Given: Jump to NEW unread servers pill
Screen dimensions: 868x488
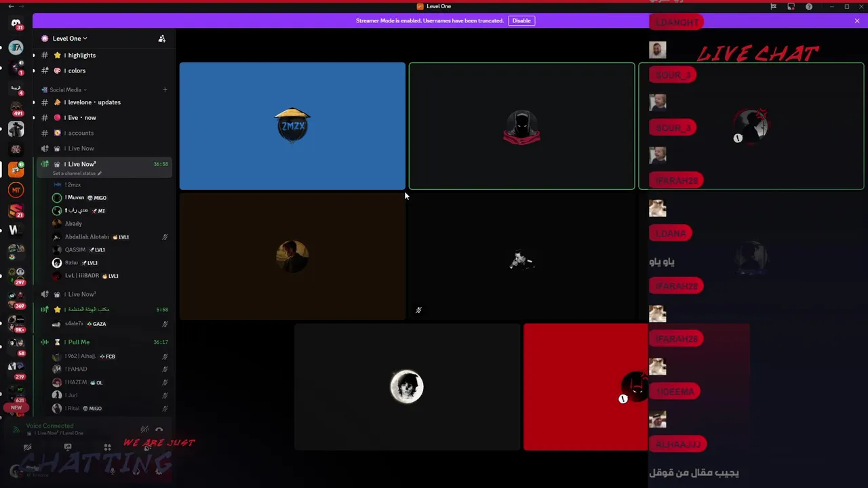Looking at the screenshot, I should coord(16,407).
